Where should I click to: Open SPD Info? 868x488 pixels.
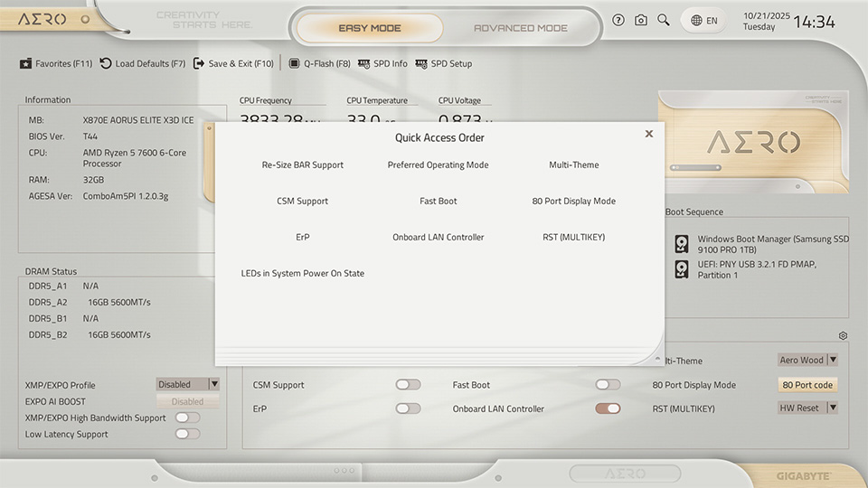[382, 64]
